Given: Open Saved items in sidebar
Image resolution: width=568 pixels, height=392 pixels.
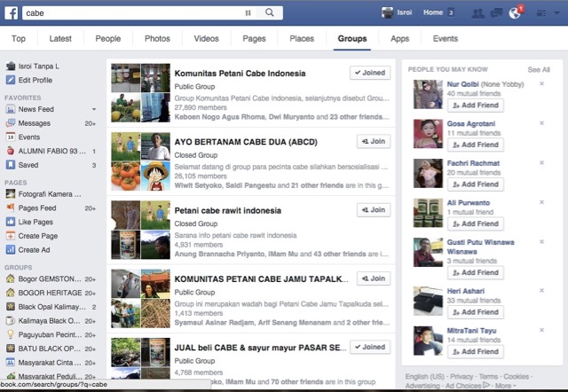Looking at the screenshot, I should [28, 165].
